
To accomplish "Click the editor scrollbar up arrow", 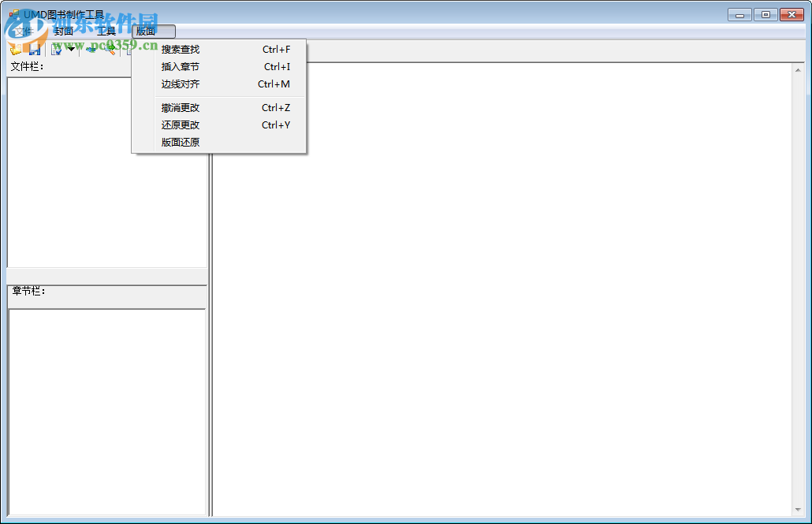I will point(798,69).
